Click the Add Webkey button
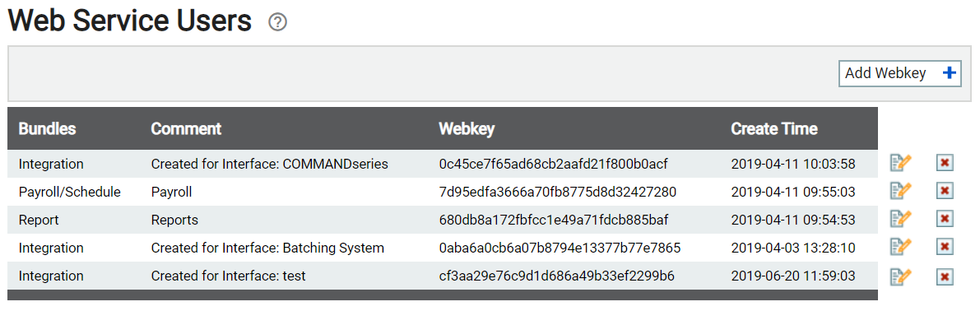Screen dimensions: 980x311 coord(899,73)
